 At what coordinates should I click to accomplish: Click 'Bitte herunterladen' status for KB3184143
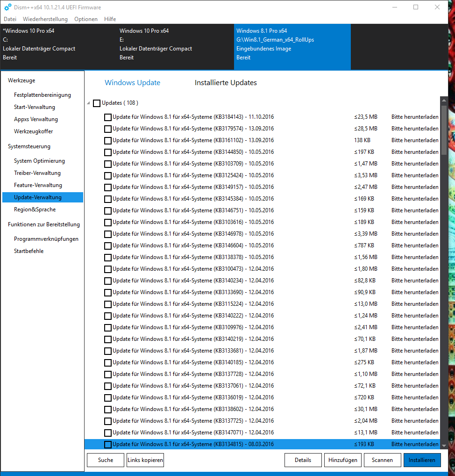click(x=415, y=117)
